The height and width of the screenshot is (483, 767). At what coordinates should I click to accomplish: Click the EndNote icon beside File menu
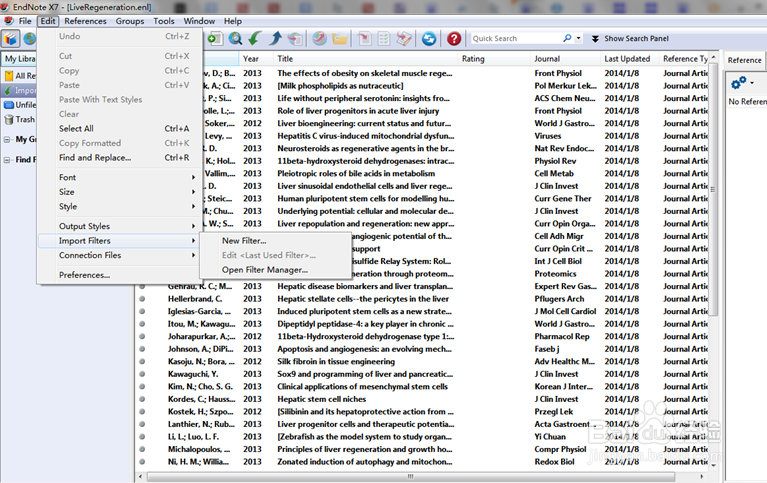[x=8, y=21]
